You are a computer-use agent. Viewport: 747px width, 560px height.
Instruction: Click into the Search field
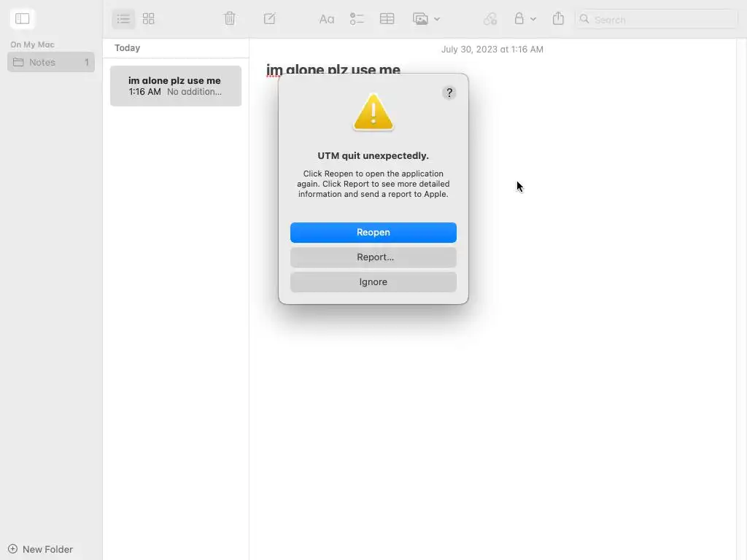(656, 20)
